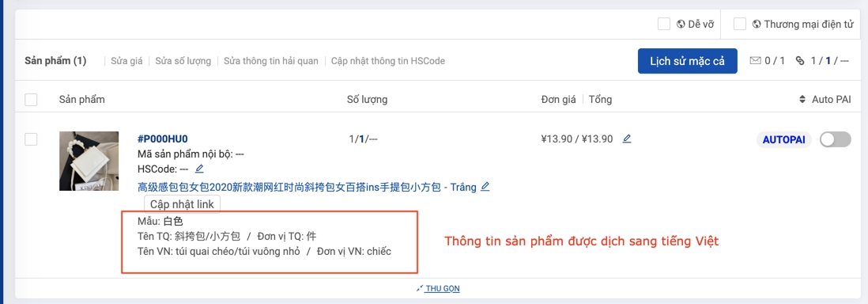The width and height of the screenshot is (868, 304).
Task: Tick checkbox for product #P000HU0
Action: [x=31, y=139]
